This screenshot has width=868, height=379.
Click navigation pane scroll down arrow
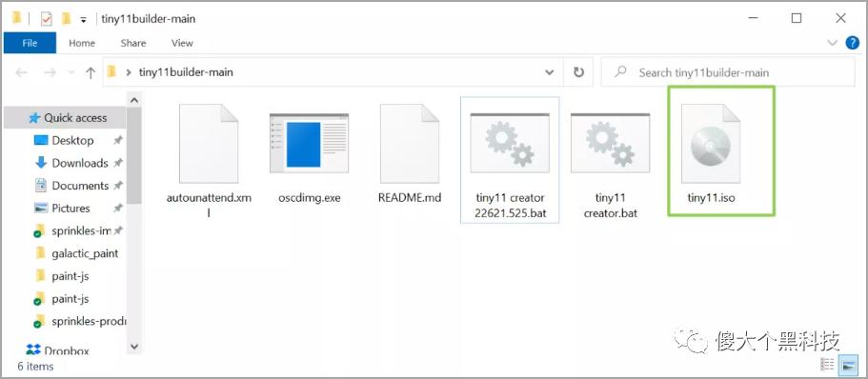(x=134, y=347)
